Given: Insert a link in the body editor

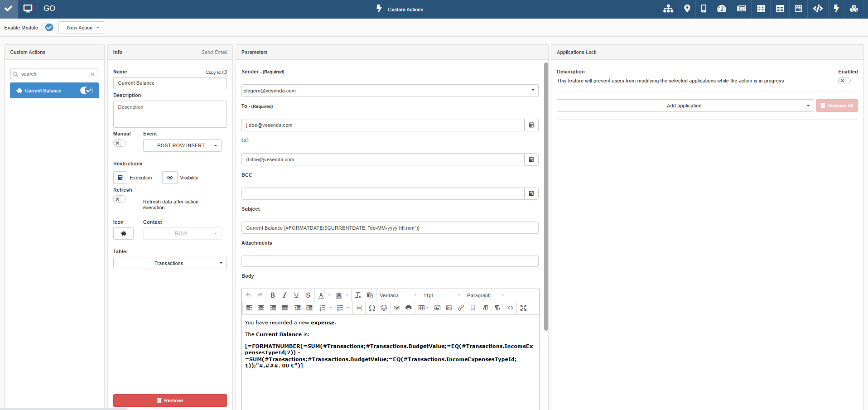Looking at the screenshot, I should point(461,308).
